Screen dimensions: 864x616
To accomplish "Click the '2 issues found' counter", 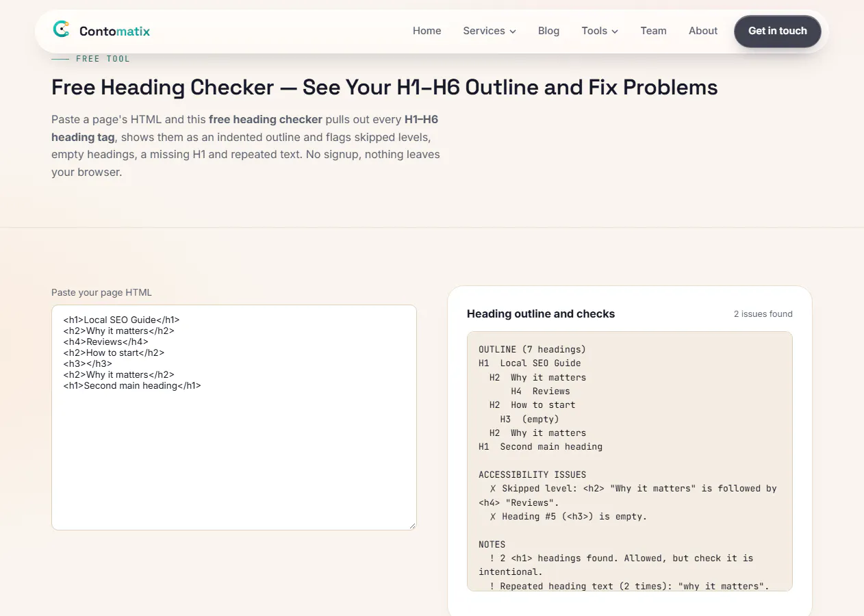I will coord(763,314).
